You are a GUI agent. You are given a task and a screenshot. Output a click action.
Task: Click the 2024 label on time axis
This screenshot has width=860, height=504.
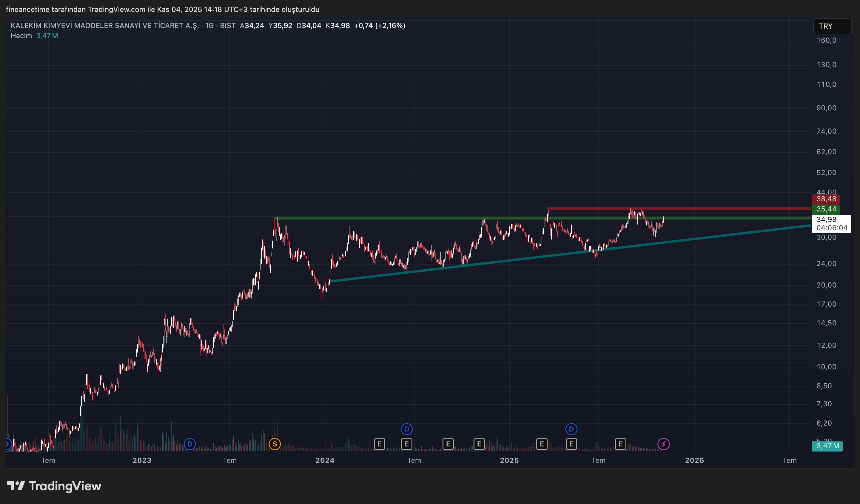coord(325,460)
